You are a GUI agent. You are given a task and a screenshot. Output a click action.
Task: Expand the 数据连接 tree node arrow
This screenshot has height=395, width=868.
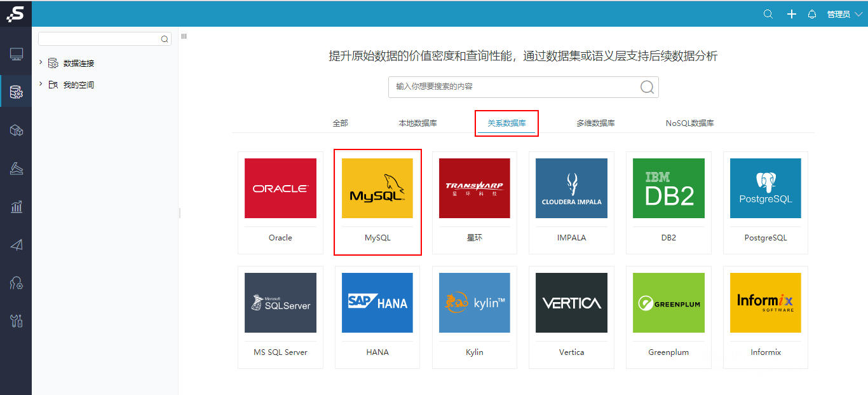41,62
